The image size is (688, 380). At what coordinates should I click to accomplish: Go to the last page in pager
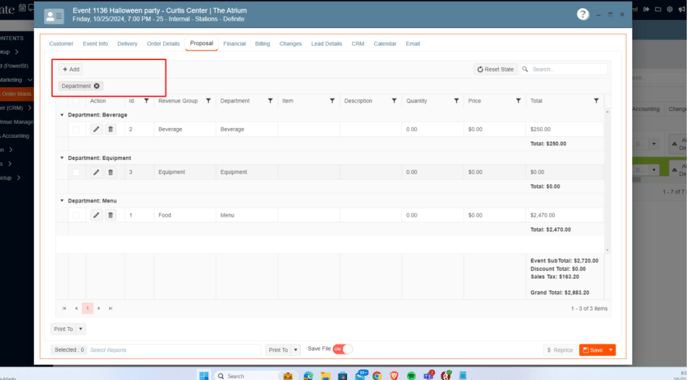tap(111, 308)
